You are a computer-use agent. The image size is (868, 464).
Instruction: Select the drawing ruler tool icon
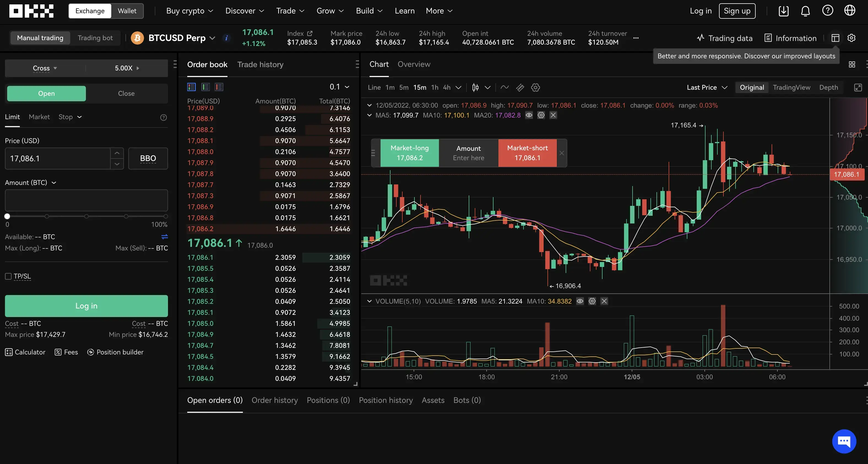(520, 88)
